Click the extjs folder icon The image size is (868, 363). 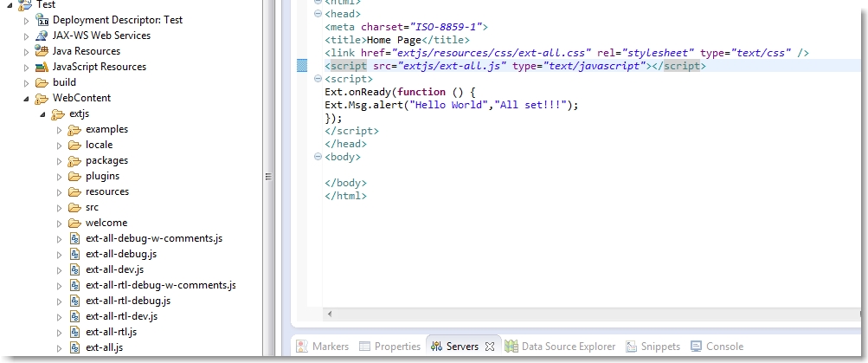pos(58,114)
